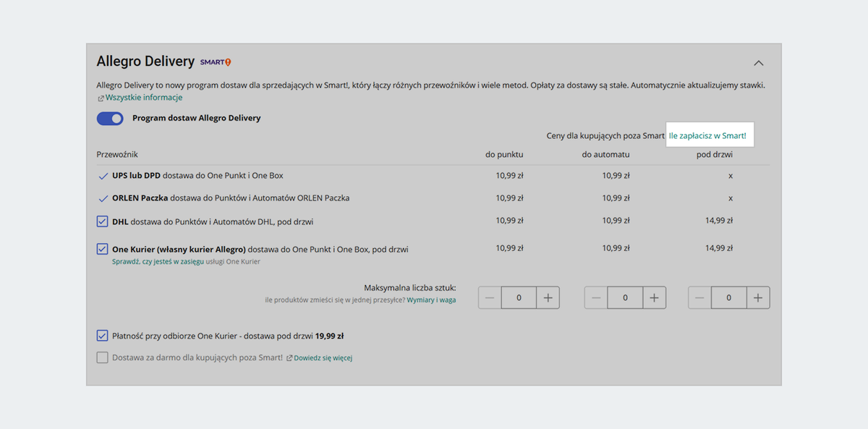Uncheck the DHL carrier checkbox
Viewport: 868px width, 429px height.
102,221
